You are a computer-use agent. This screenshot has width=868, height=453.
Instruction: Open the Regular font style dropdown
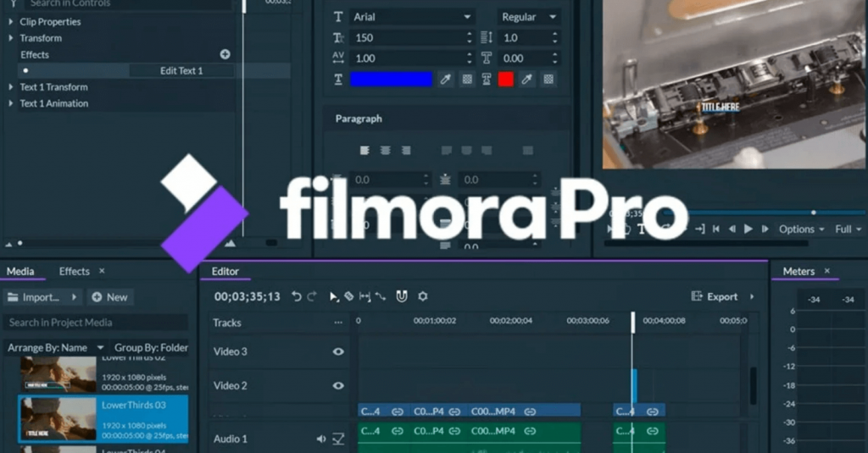click(528, 17)
